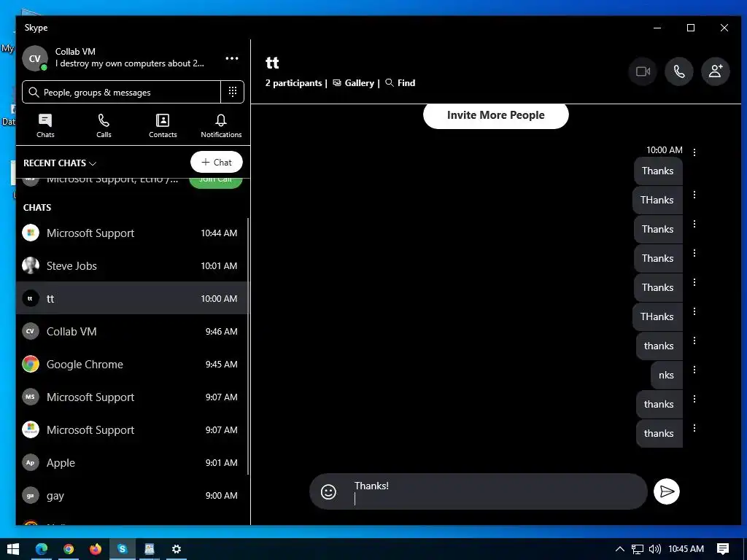Launch Microsoft Edge from the taskbar
Image resolution: width=747 pixels, height=560 pixels.
point(42,549)
